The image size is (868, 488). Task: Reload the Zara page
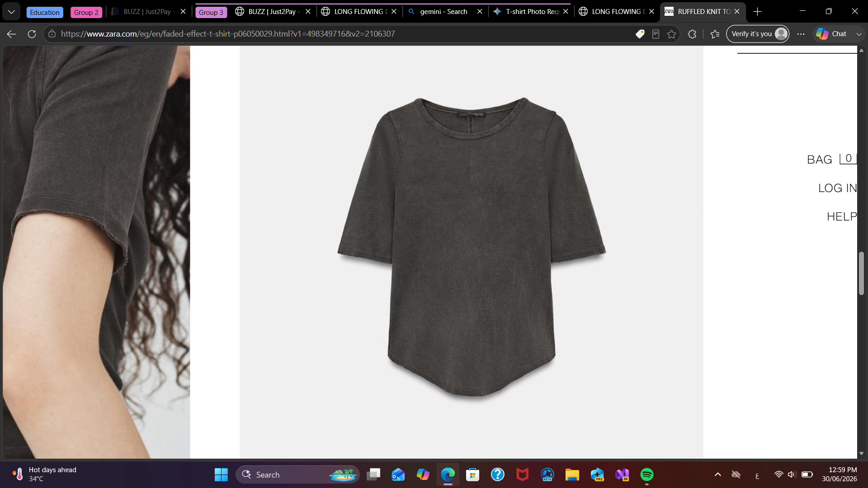pyautogui.click(x=32, y=34)
